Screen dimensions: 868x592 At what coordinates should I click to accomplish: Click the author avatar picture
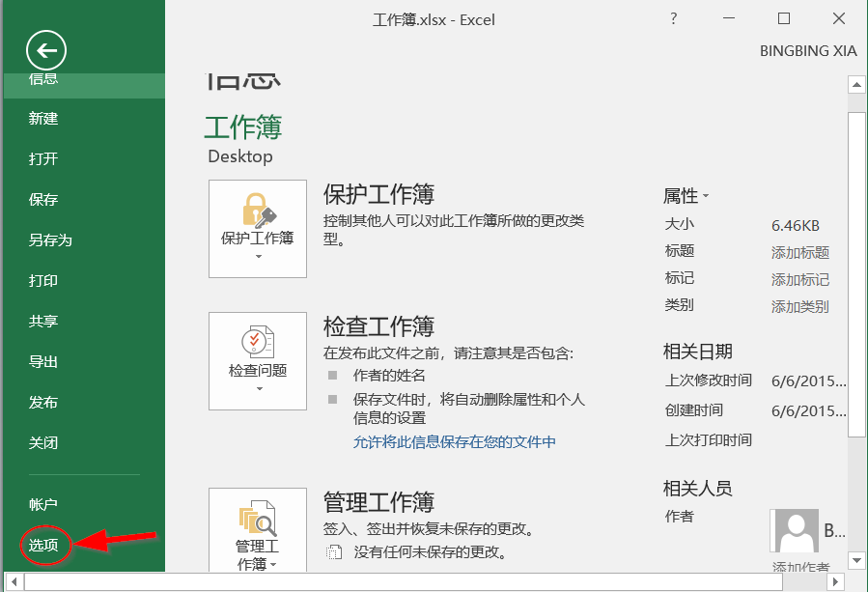pyautogui.click(x=796, y=530)
